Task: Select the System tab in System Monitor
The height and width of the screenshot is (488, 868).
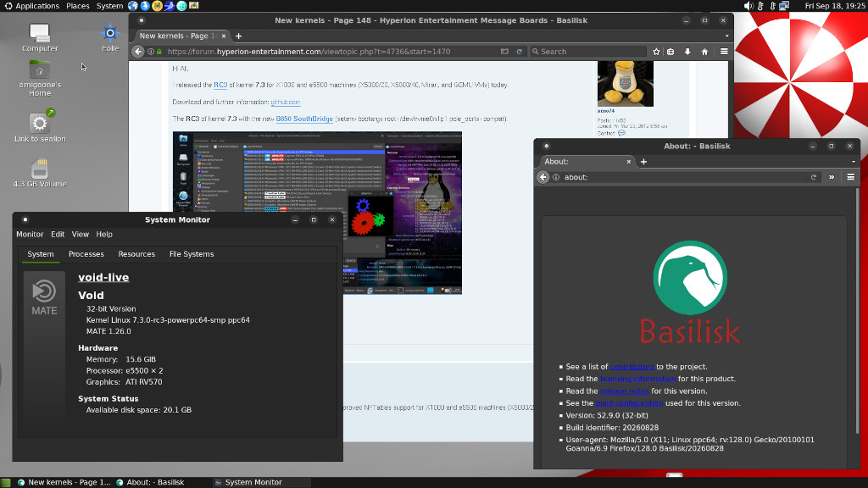Action: point(41,254)
